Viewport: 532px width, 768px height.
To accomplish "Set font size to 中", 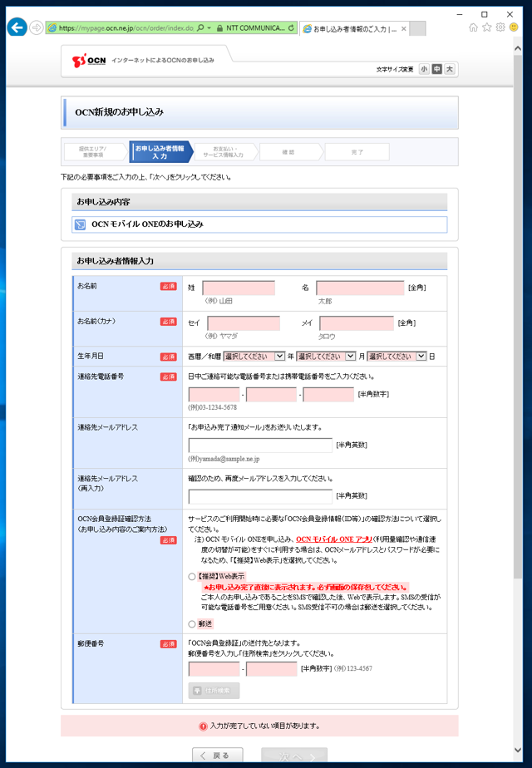I will pyautogui.click(x=437, y=69).
